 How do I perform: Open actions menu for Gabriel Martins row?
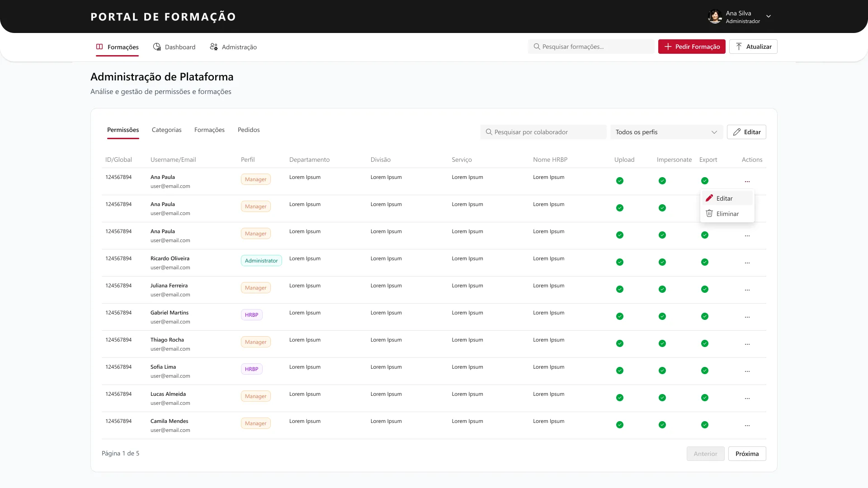[747, 317]
